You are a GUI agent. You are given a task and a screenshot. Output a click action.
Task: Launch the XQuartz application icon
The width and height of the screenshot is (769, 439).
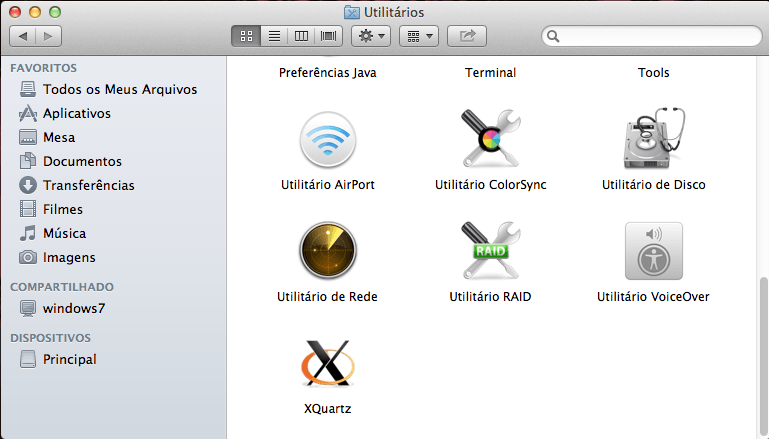point(327,363)
